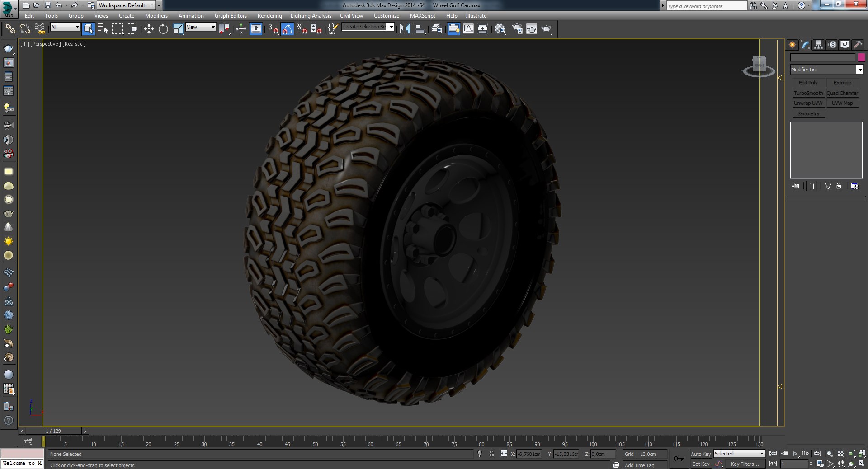Open the Modifiers menu

point(156,15)
